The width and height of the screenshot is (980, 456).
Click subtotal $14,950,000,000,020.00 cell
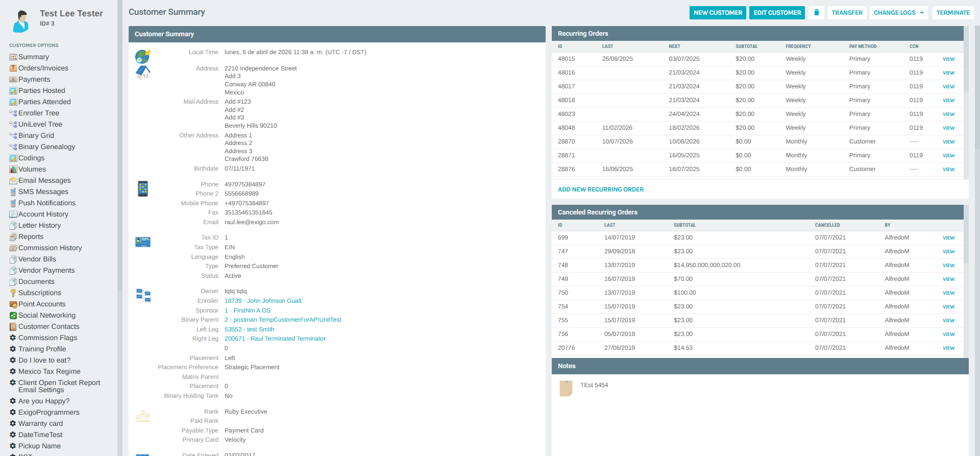707,266
